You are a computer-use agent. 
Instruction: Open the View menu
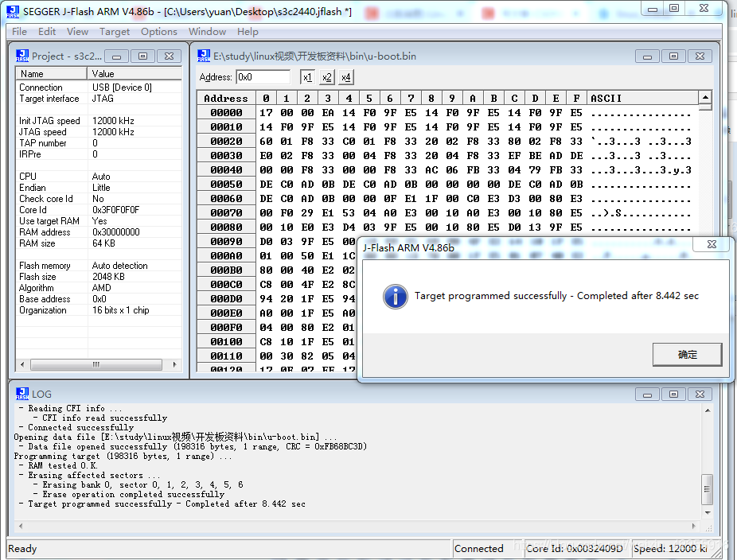coord(77,32)
